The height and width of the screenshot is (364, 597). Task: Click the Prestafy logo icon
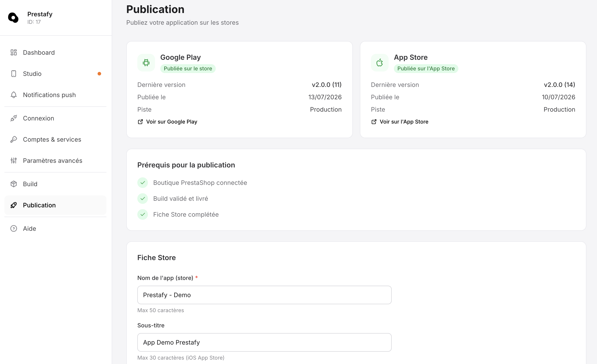13,18
